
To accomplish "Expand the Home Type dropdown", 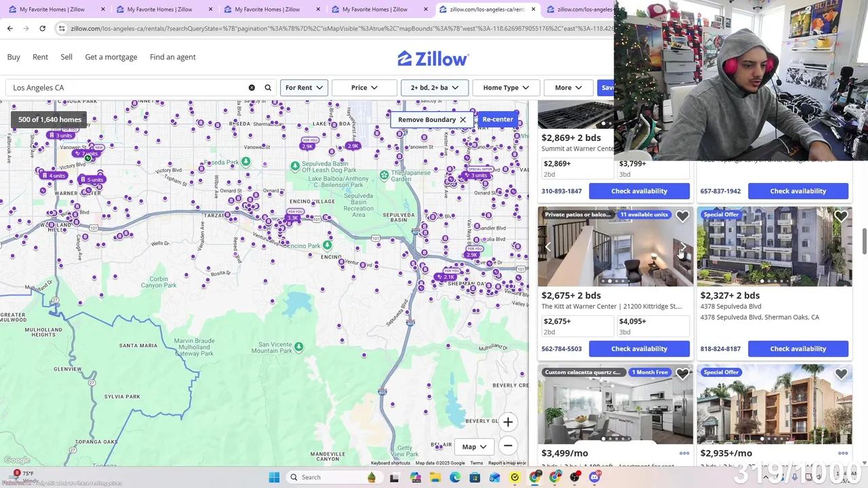I will [506, 87].
